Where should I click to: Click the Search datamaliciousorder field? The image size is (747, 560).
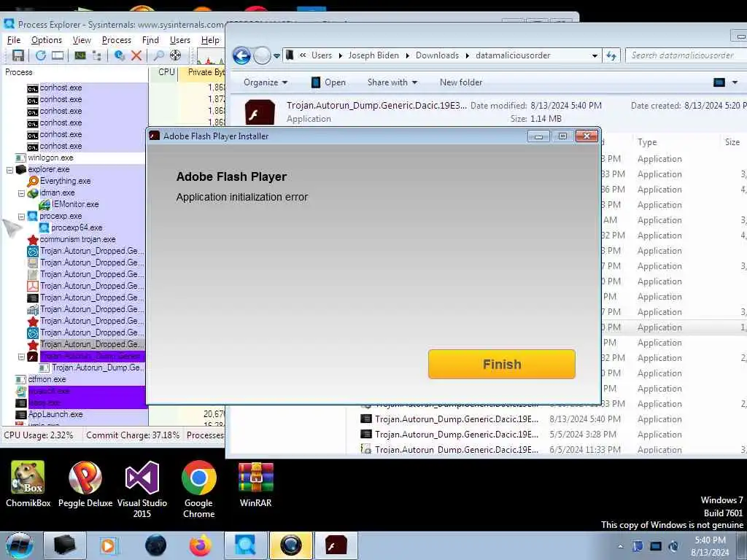[686, 55]
